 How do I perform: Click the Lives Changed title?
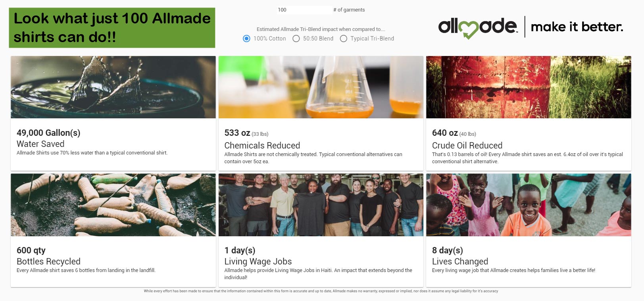(x=460, y=261)
